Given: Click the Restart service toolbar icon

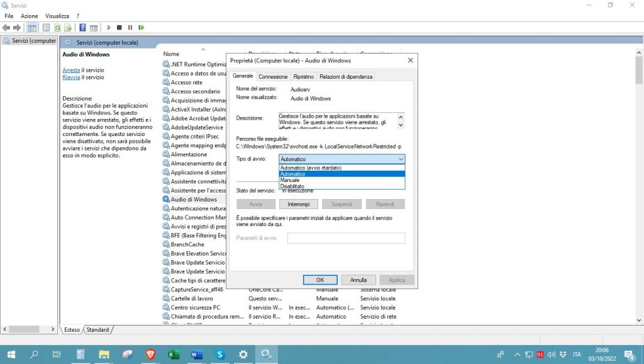Looking at the screenshot, I should pyautogui.click(x=142, y=28).
